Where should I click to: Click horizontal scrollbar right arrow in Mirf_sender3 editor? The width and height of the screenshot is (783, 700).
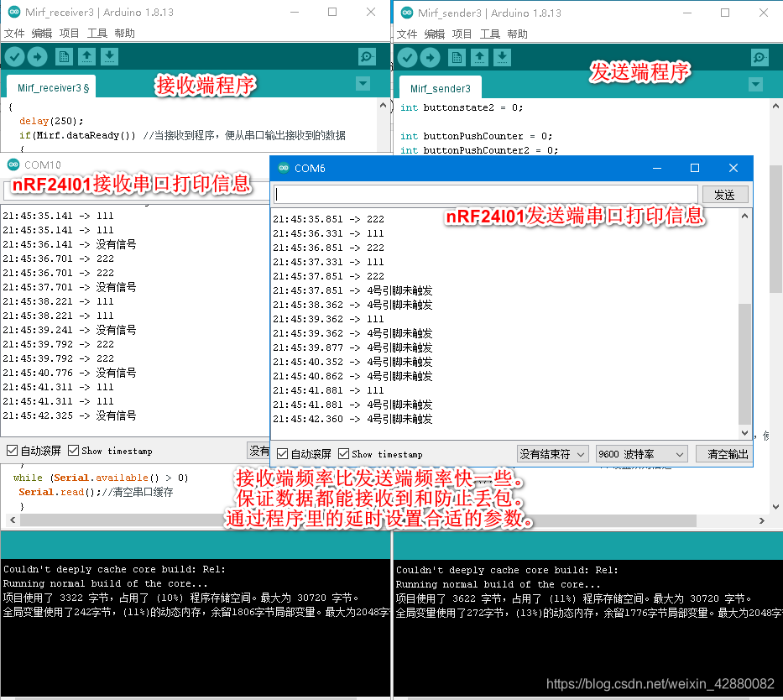pyautogui.click(x=761, y=520)
